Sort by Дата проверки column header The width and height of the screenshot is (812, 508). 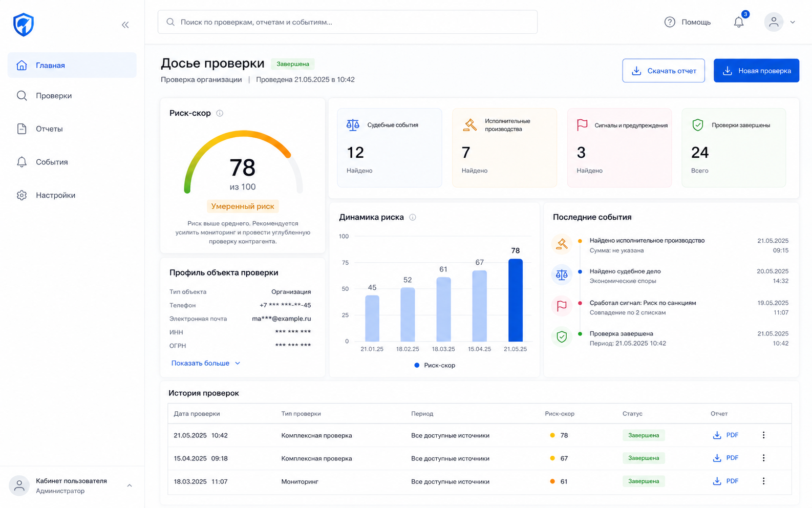(197, 414)
